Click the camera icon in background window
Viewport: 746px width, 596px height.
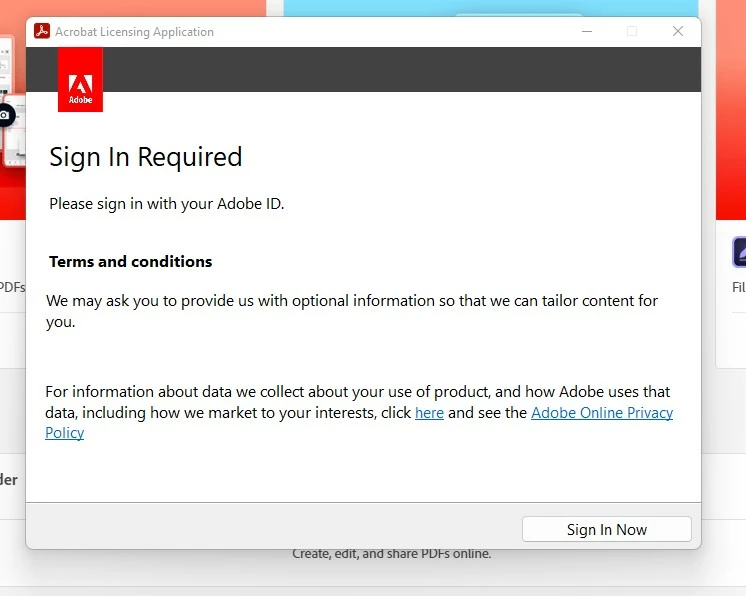5,115
